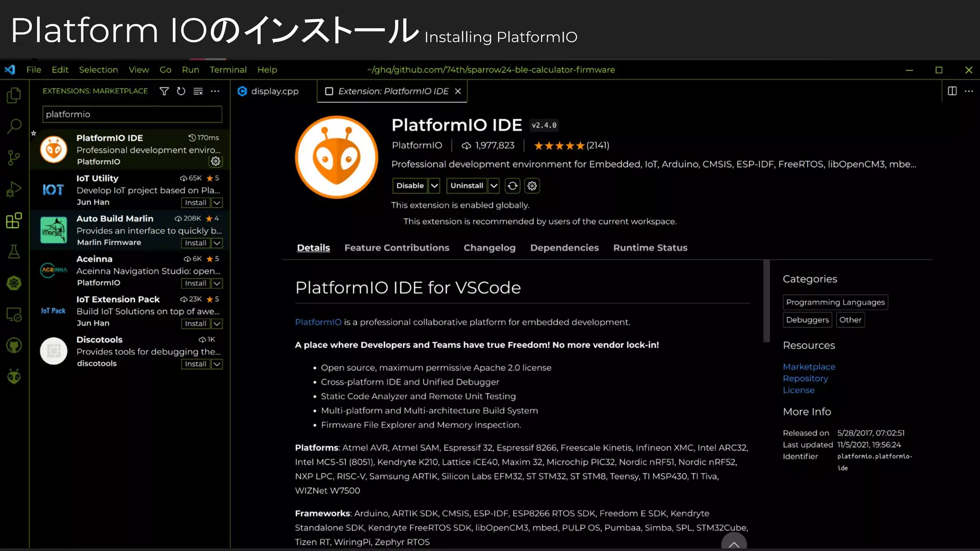Open the PlatformIO alien head view
This screenshot has width=980, height=551.
14,377
